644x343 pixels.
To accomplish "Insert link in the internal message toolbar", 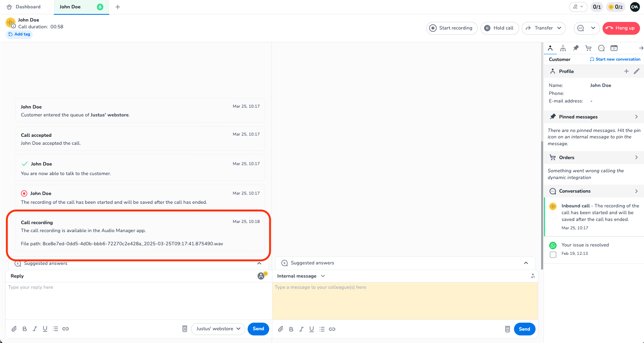I will coord(332,329).
